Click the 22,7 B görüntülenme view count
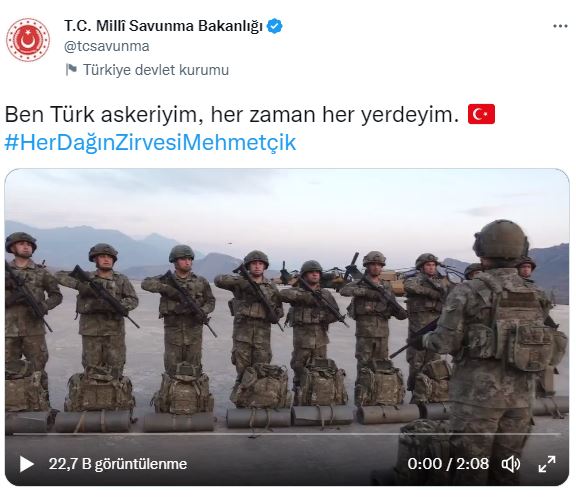Screen dimensions: 576x499 118,464
